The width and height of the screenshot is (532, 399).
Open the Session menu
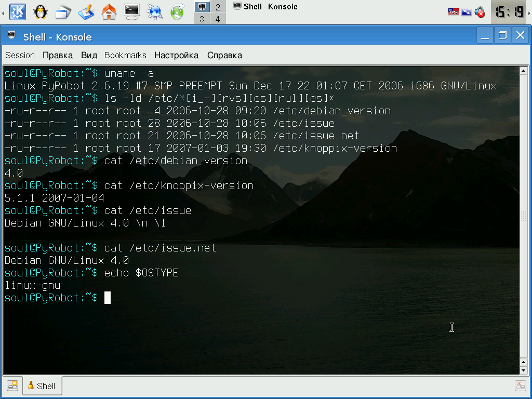coord(20,55)
